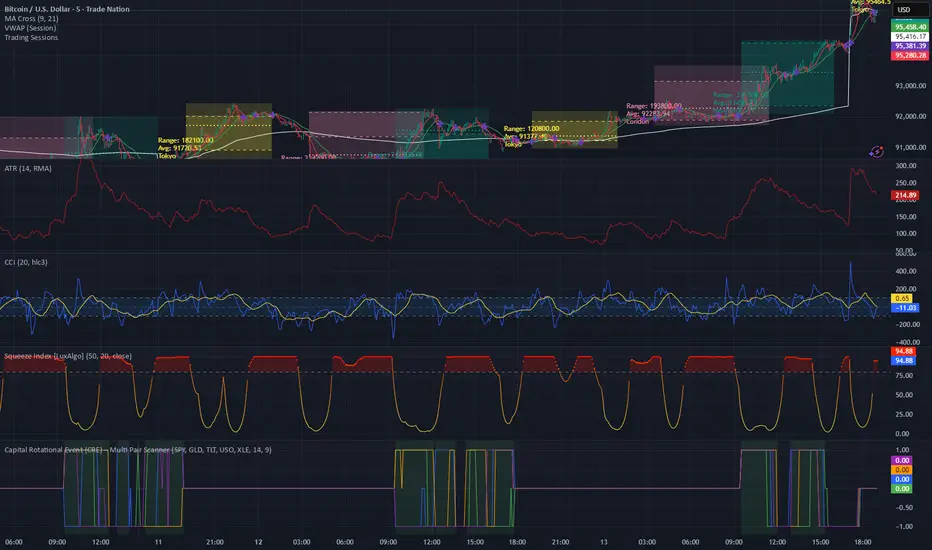Click the ATR (14, RMA) pane label
The image size is (932, 550).
[28, 169]
